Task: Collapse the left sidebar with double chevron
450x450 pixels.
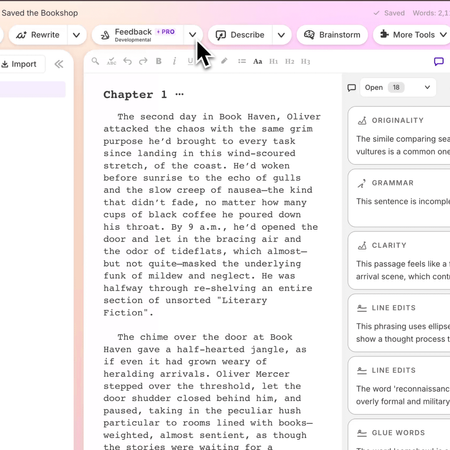Action: click(x=59, y=64)
